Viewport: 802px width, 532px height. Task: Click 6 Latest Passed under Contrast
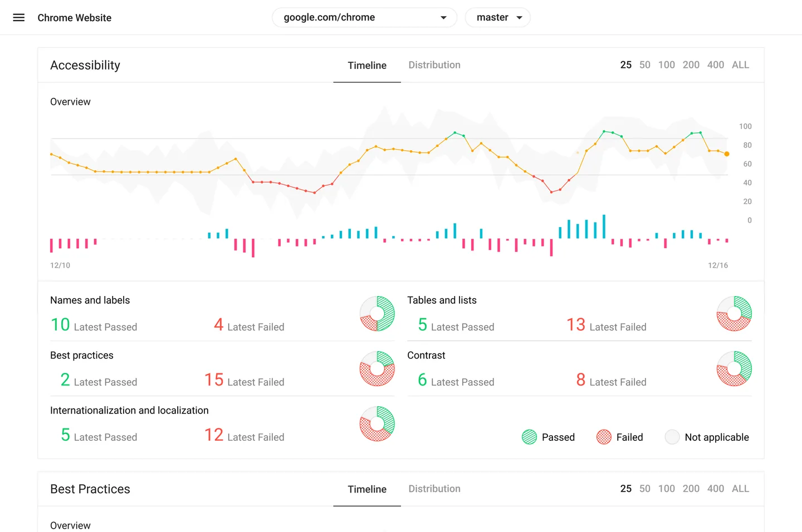456,380
